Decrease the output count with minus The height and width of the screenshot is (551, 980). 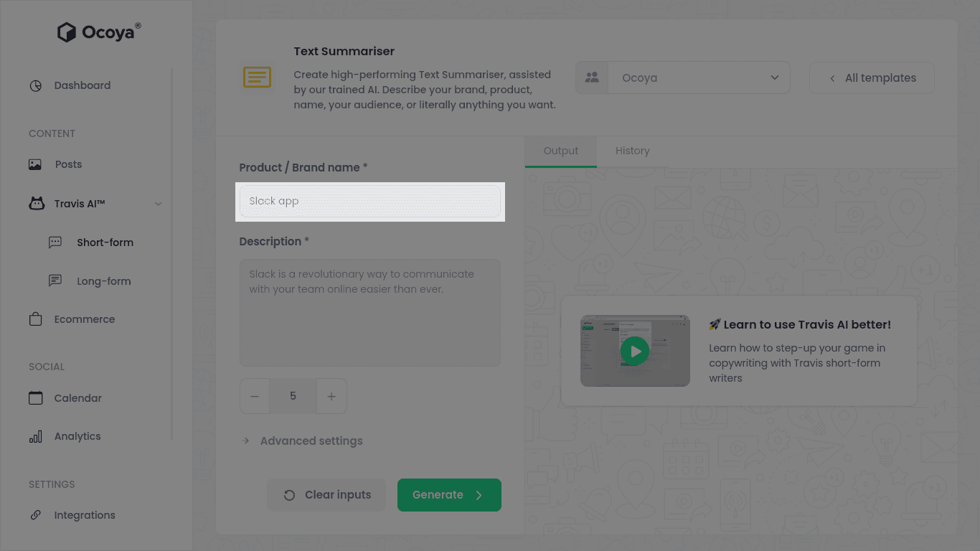(255, 396)
